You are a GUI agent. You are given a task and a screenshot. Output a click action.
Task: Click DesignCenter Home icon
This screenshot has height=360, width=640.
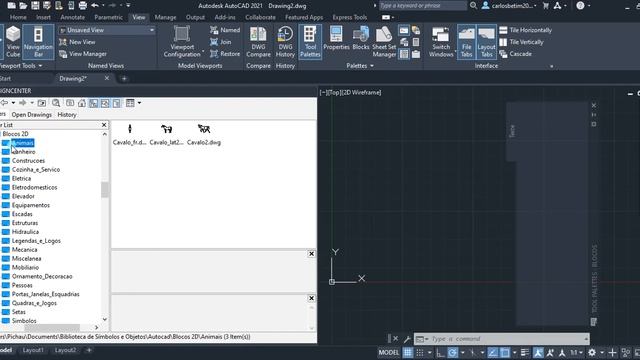coord(82,103)
